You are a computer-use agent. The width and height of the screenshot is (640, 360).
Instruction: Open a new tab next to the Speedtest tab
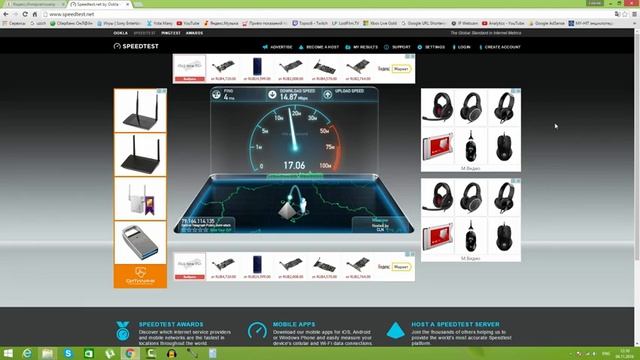138,4
